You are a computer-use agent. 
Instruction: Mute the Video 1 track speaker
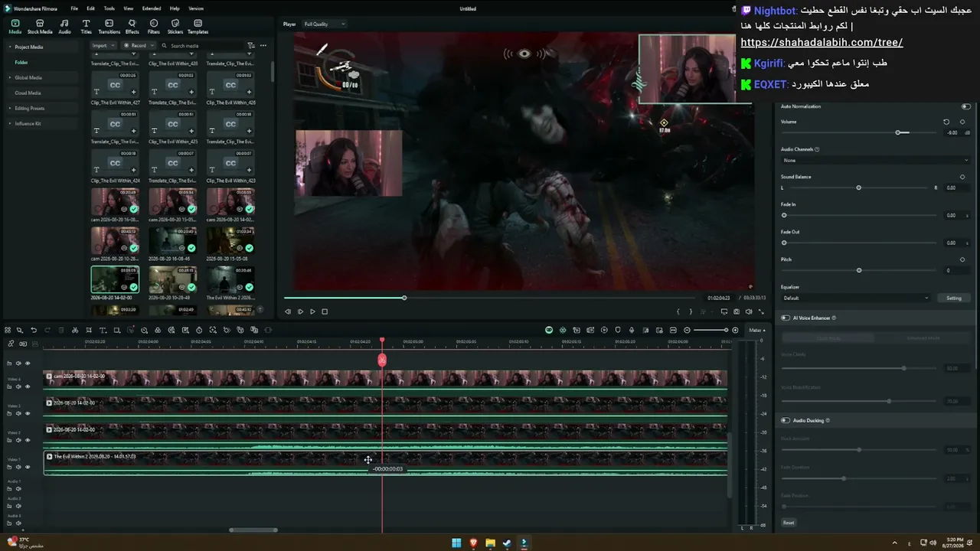click(18, 467)
